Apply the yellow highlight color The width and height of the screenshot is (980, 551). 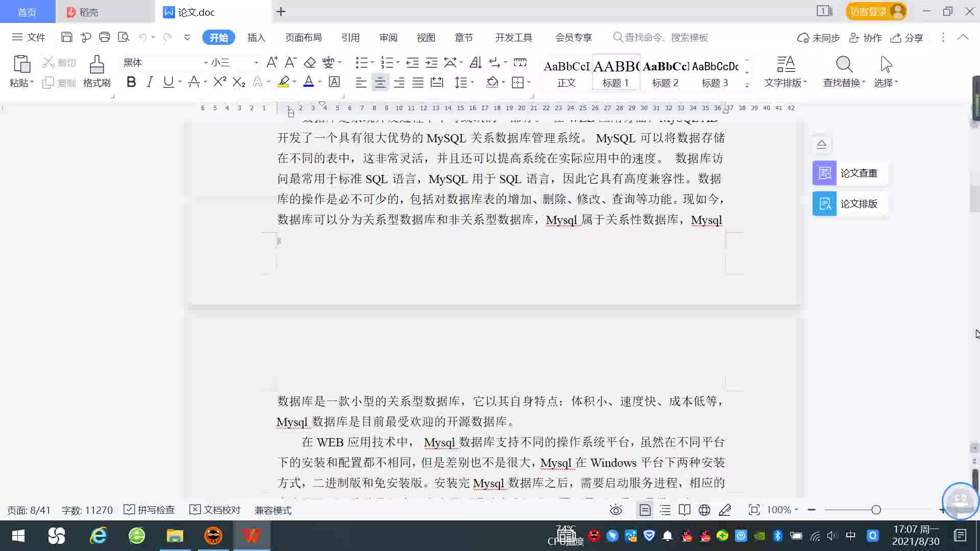point(283,82)
